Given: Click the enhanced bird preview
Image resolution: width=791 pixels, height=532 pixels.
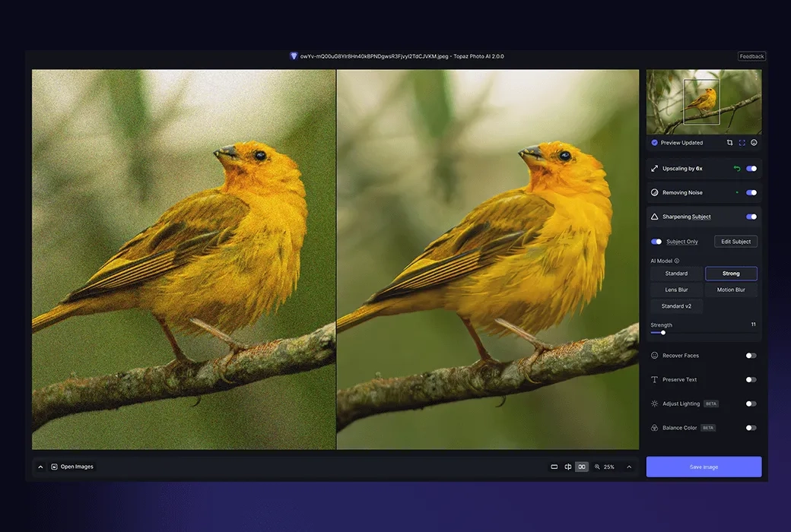Looking at the screenshot, I should tap(488, 259).
